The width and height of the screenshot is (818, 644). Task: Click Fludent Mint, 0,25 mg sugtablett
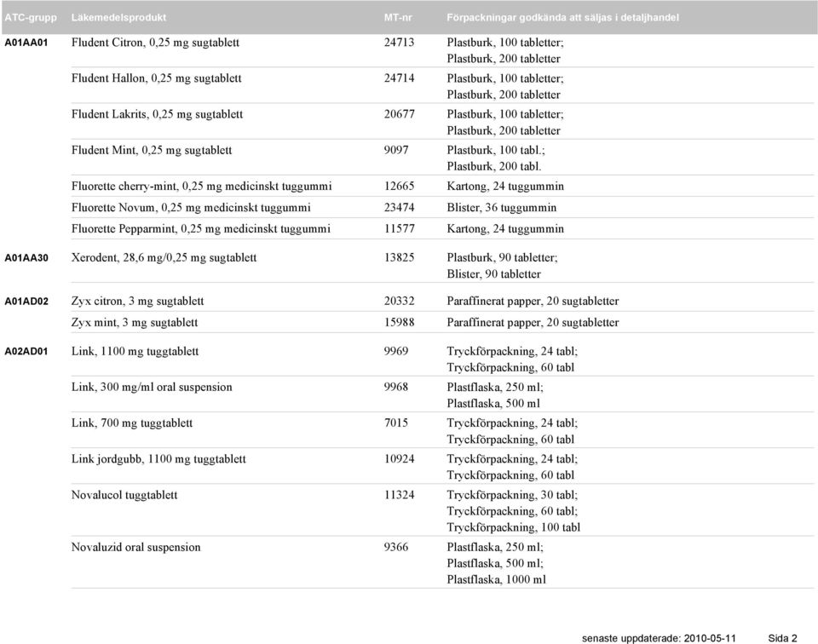click(x=152, y=151)
